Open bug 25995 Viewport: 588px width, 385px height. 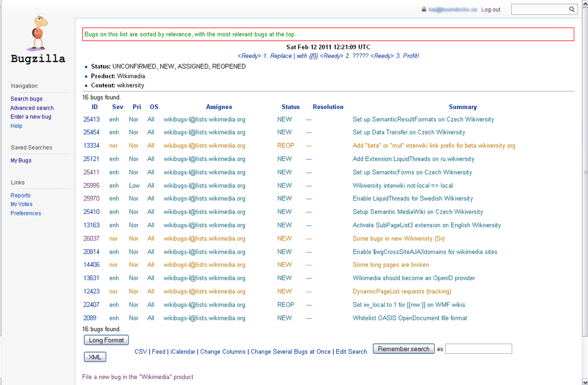point(91,185)
